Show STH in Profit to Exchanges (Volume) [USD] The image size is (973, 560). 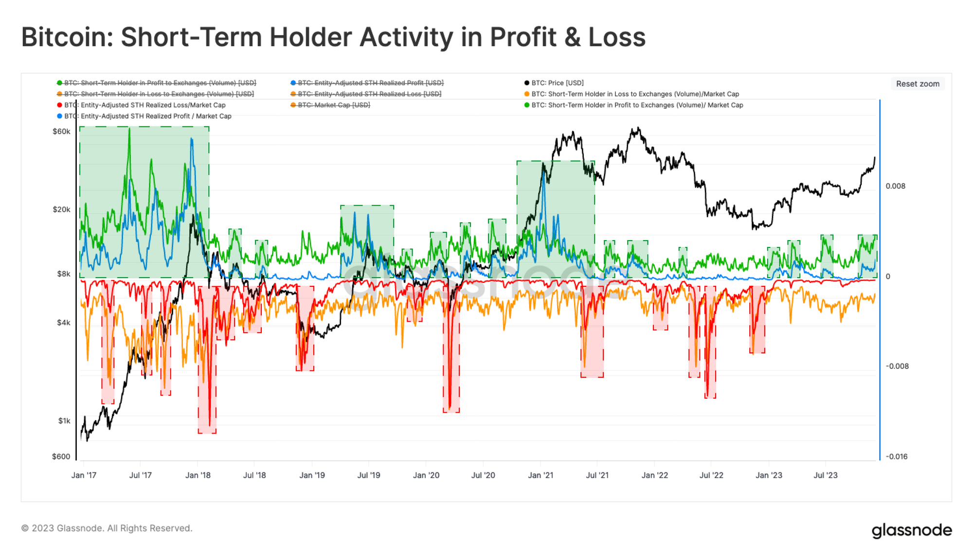click(x=160, y=83)
